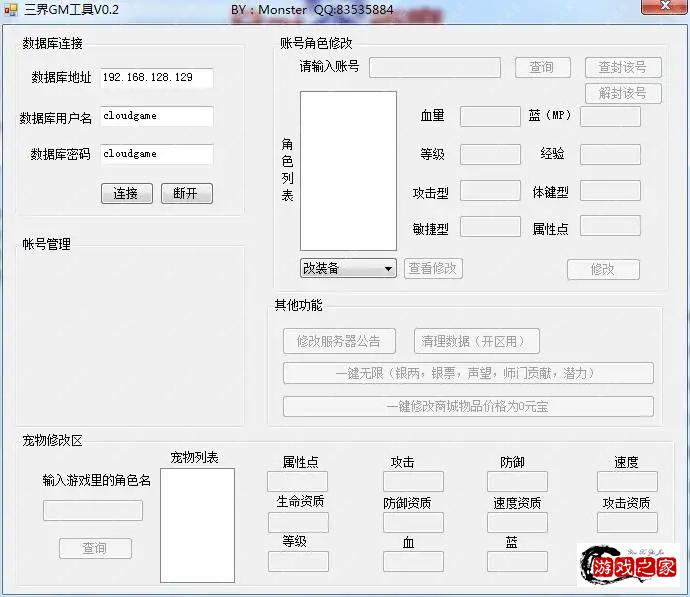Click the pet 血 input field
690x597 pixels.
click(x=413, y=562)
